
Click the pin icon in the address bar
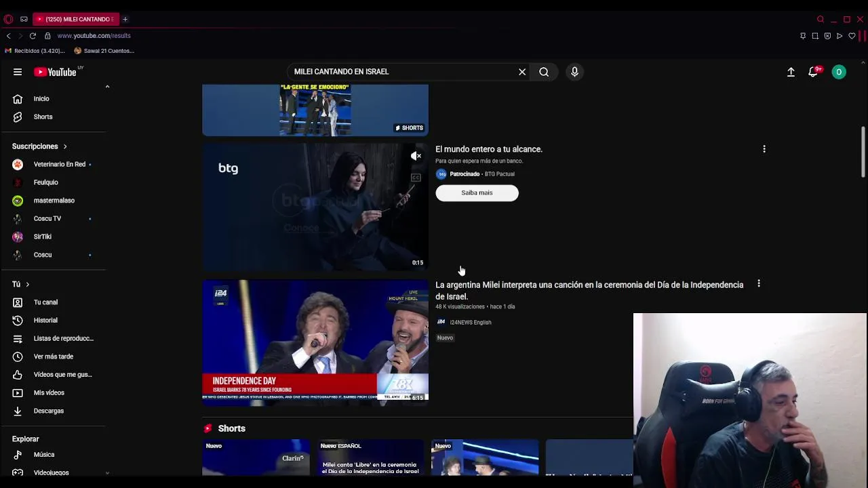803,36
